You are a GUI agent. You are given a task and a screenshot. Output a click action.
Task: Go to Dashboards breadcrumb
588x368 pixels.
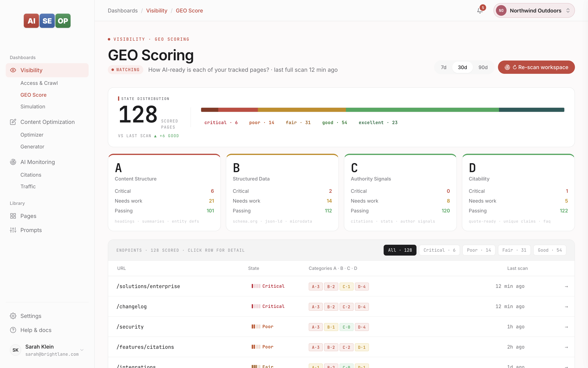coord(123,10)
